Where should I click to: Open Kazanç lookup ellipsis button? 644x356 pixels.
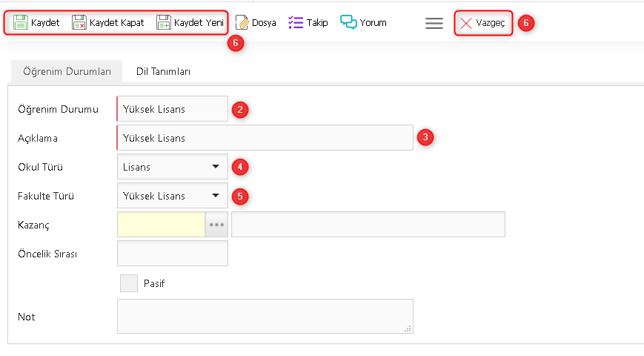(216, 224)
